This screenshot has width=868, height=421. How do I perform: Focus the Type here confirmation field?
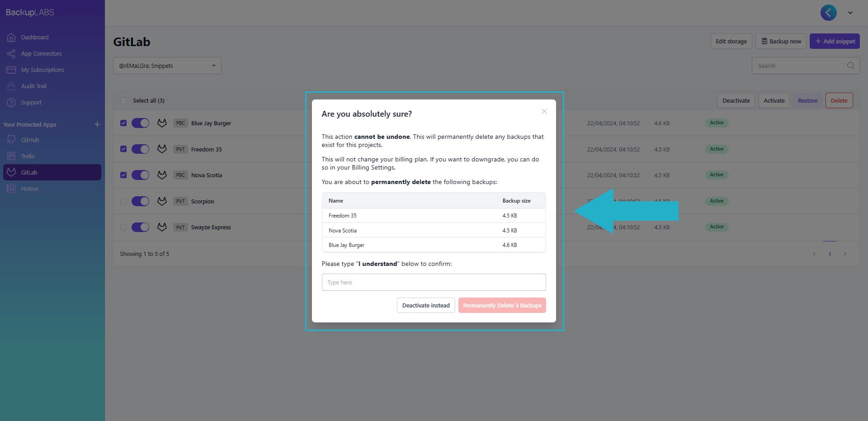[434, 282]
